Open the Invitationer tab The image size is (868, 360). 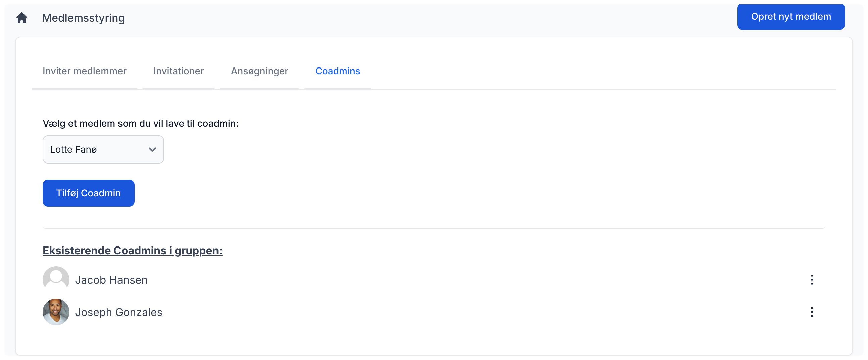coord(178,71)
